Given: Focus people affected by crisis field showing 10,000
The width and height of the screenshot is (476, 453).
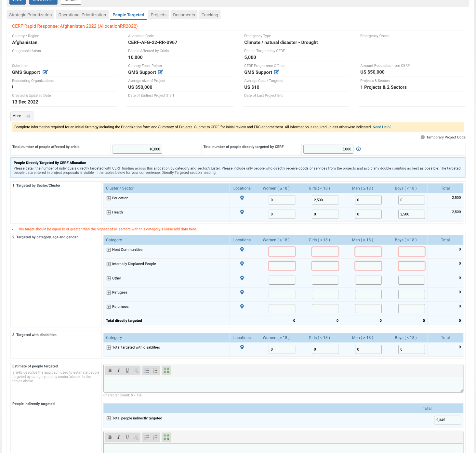Looking at the screenshot, I should 137,149.
